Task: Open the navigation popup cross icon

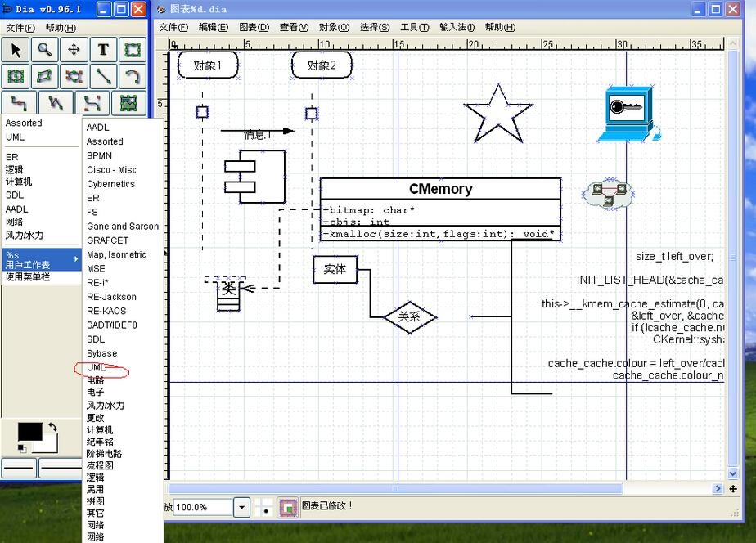Action: (733, 489)
